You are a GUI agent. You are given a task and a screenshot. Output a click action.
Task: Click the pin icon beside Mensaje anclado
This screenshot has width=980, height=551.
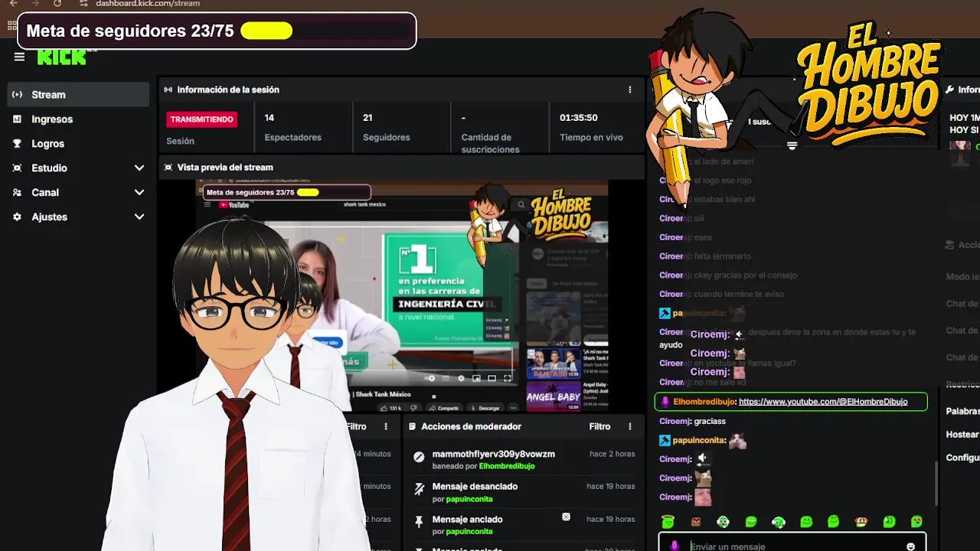tap(419, 521)
